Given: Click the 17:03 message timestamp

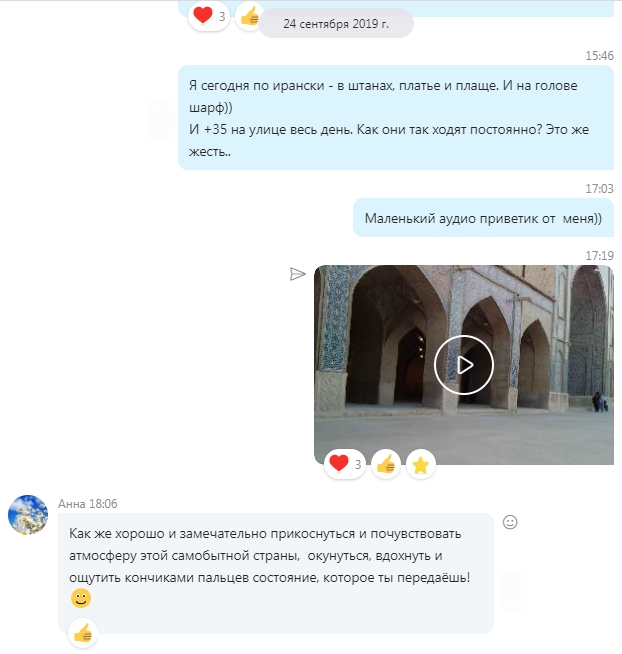Looking at the screenshot, I should pos(599,189).
